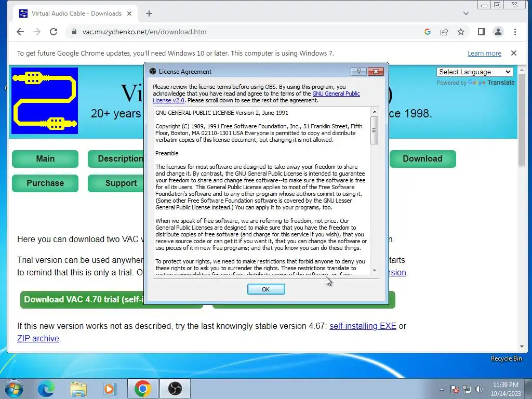Click the page scrollbar down arrow
The image size is (532, 399).
[x=522, y=347]
